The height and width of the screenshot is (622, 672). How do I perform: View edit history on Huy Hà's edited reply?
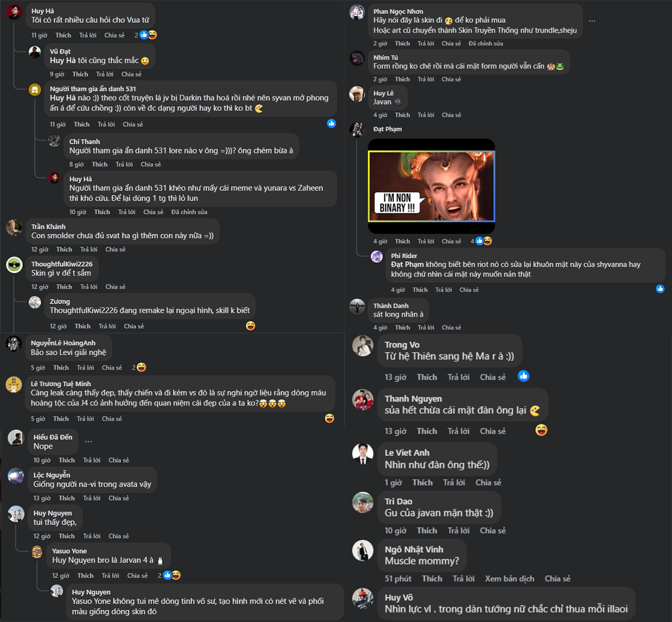(189, 212)
